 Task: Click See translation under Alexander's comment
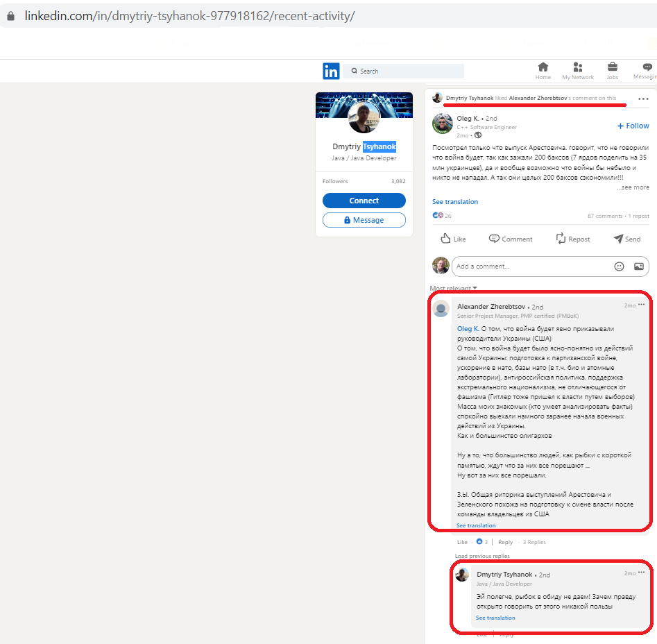[x=475, y=525]
